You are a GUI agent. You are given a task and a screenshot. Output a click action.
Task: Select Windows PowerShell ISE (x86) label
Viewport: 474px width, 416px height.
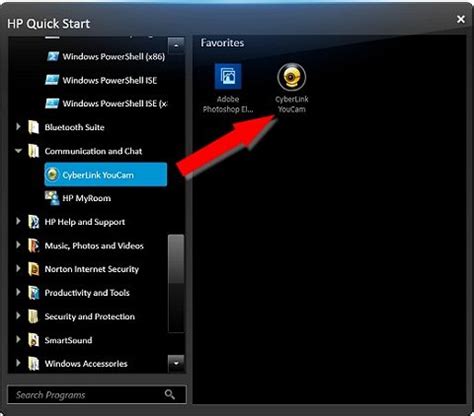pos(115,104)
